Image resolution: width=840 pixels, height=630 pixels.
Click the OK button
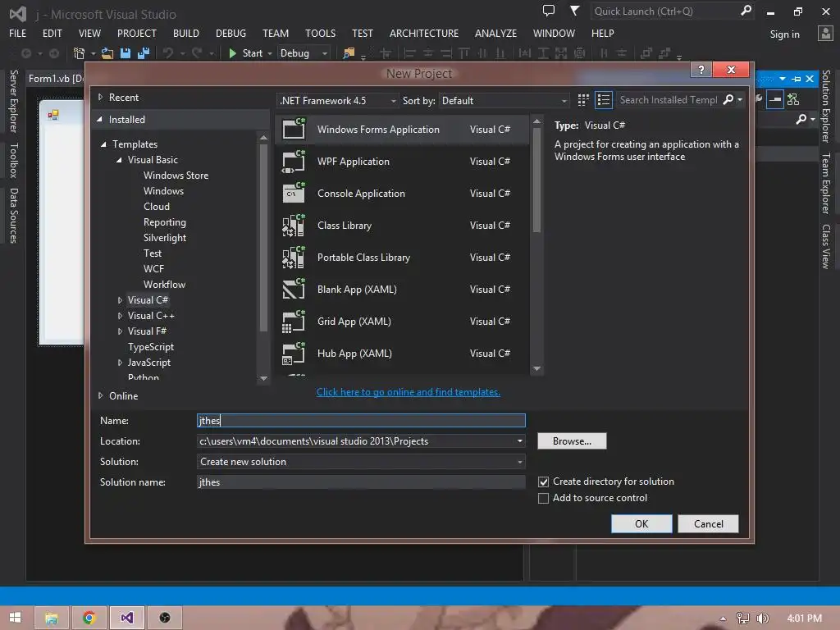point(641,524)
